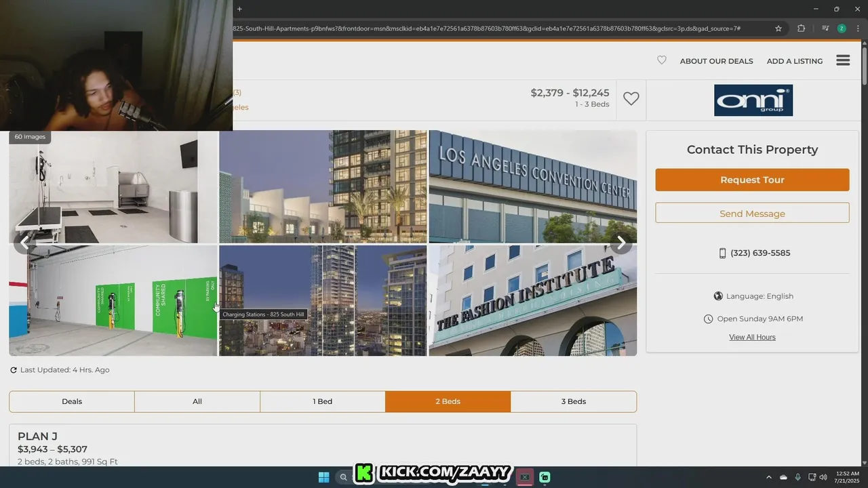Click the Send Message button
Viewport: 868px width, 488px height.
(x=752, y=213)
